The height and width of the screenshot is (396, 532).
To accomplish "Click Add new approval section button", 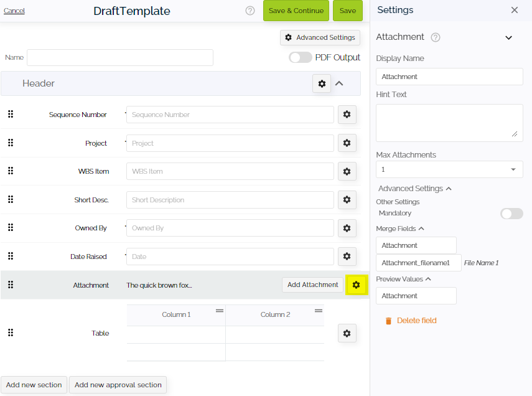I will tap(118, 385).
